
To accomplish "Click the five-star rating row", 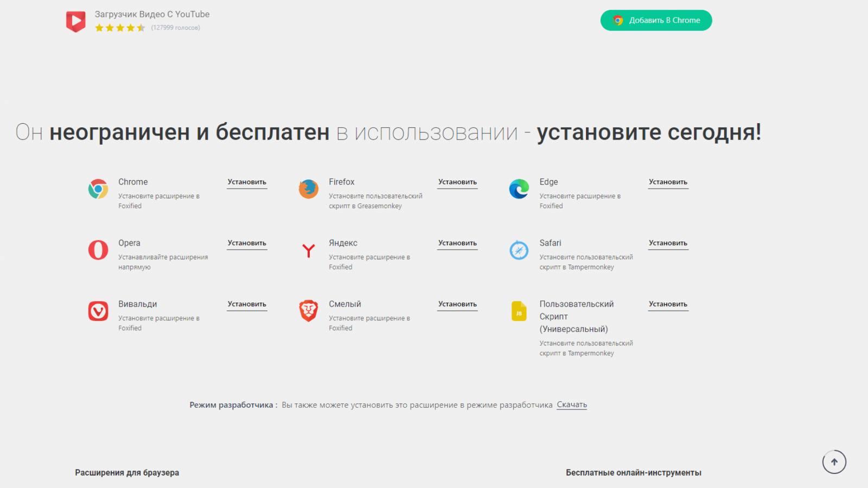I will point(120,28).
